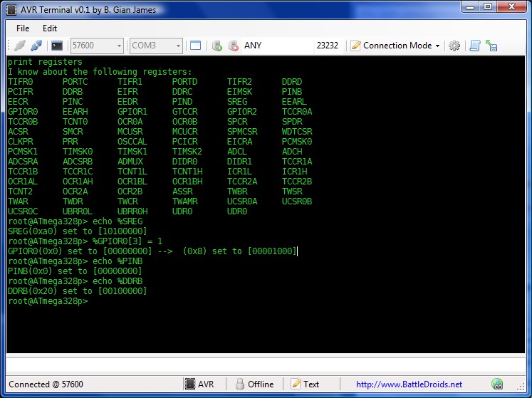Click the 23232 port field

(x=328, y=46)
